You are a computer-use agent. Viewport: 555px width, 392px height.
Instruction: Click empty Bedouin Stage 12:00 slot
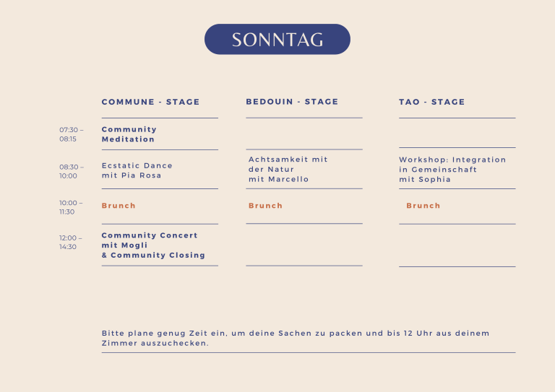click(x=304, y=245)
